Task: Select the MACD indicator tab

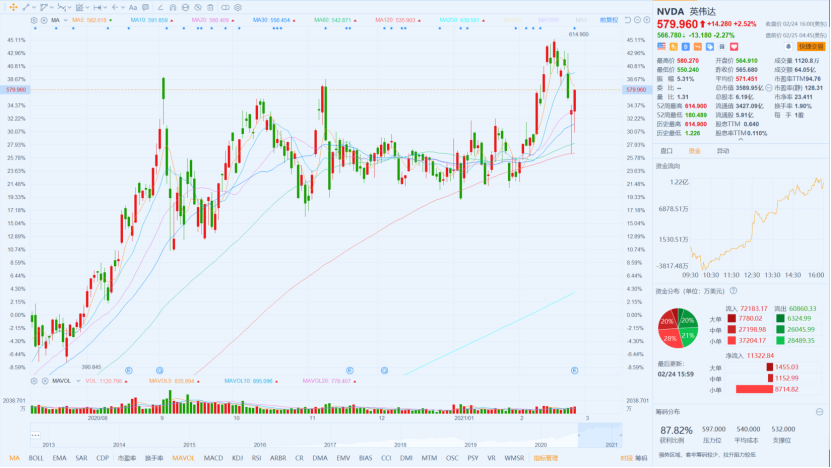Action: coord(213,458)
